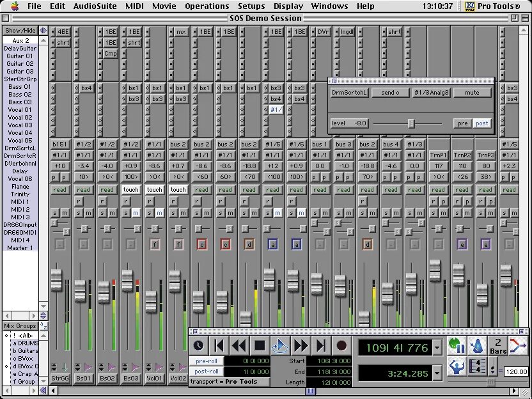Image resolution: width=532 pixels, height=399 pixels.
Task: Select the loop playback icon in the transport
Action: (x=279, y=346)
